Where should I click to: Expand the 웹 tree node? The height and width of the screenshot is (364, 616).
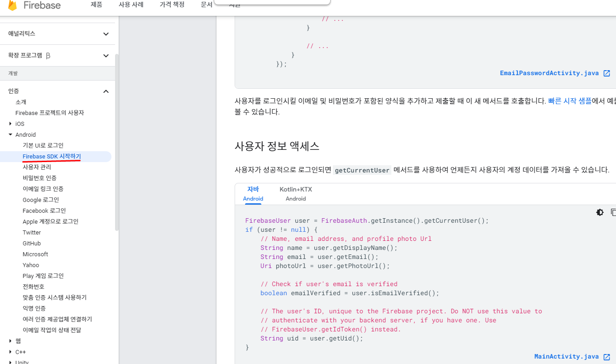[10, 341]
